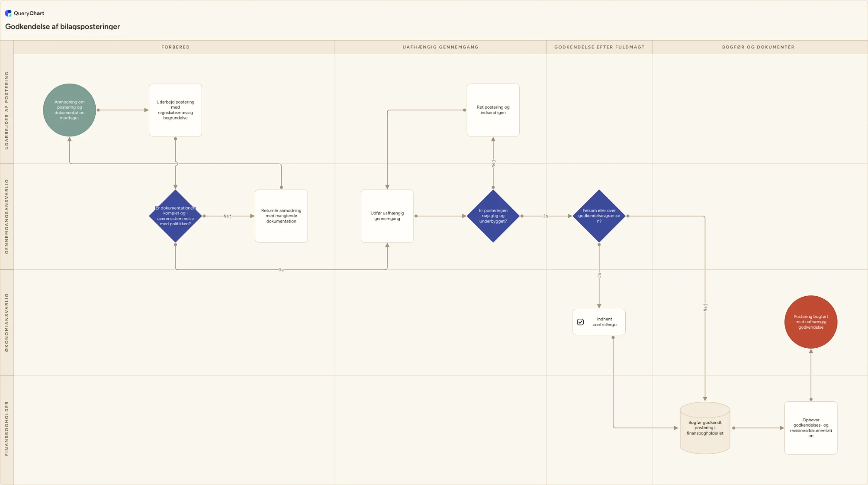868x485 pixels.
Task: Select the Er dokumentationen komplet decision diamond
Action: 175,216
